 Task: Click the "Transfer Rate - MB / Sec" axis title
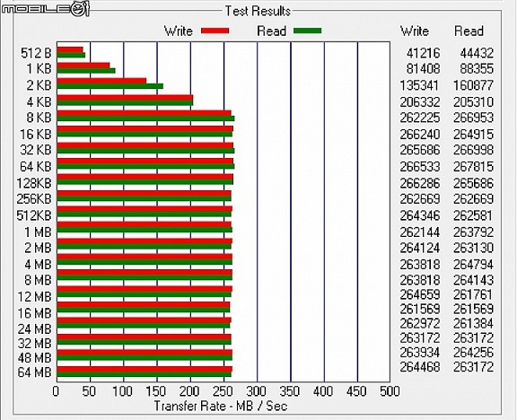[221, 406]
